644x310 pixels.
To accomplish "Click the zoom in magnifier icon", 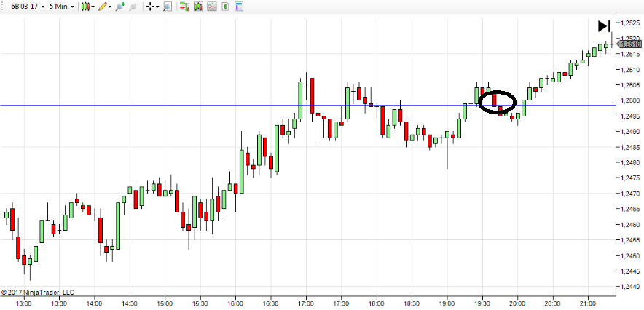I will 120,7.
